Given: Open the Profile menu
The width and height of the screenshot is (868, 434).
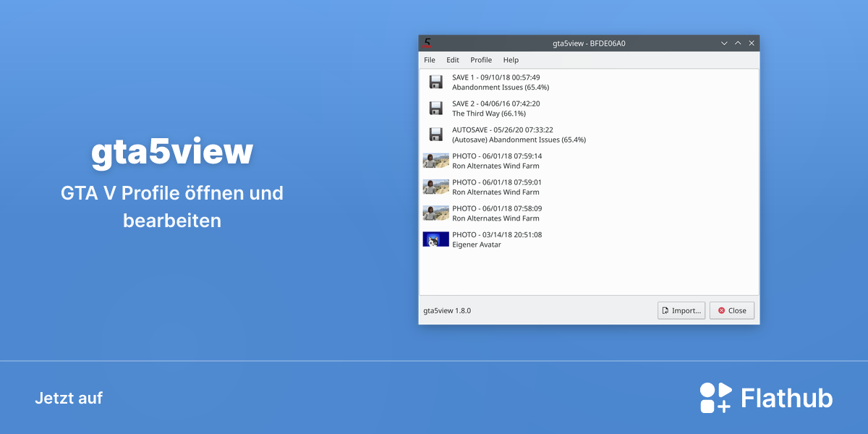Looking at the screenshot, I should tap(481, 60).
